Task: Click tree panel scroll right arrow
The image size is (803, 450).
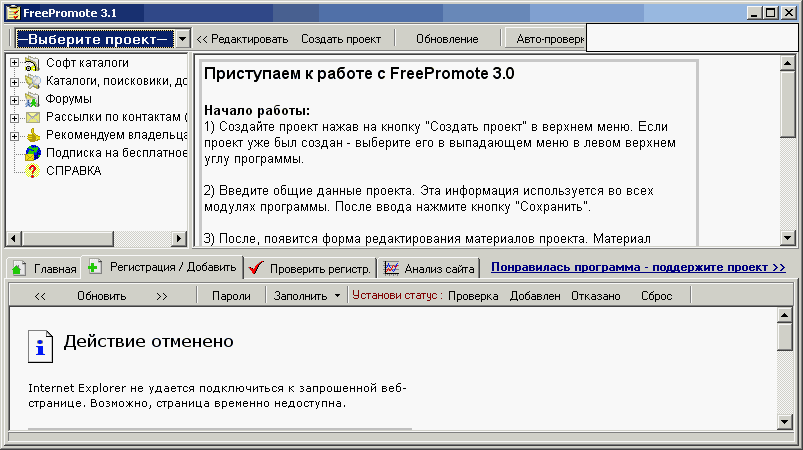Action: click(178, 238)
